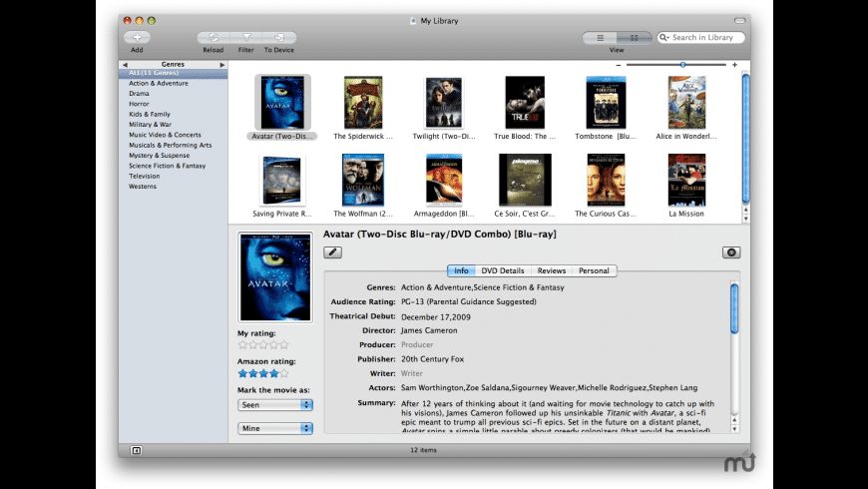Go to next category using right arrow
This screenshot has height=489, width=868.
point(221,65)
